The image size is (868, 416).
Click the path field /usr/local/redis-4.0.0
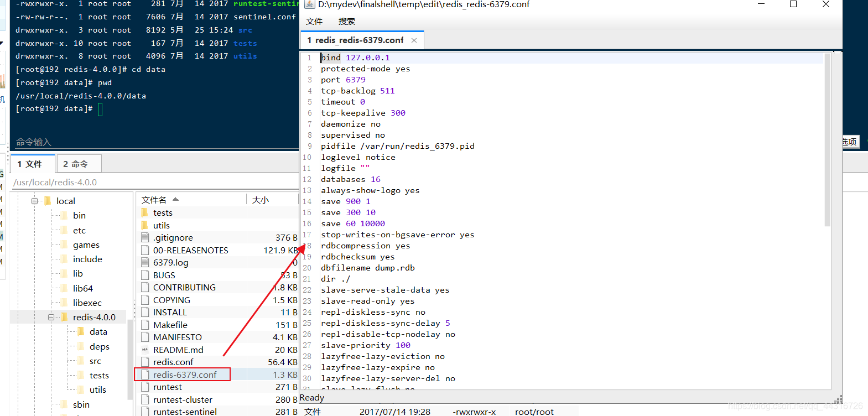pyautogui.click(x=155, y=182)
